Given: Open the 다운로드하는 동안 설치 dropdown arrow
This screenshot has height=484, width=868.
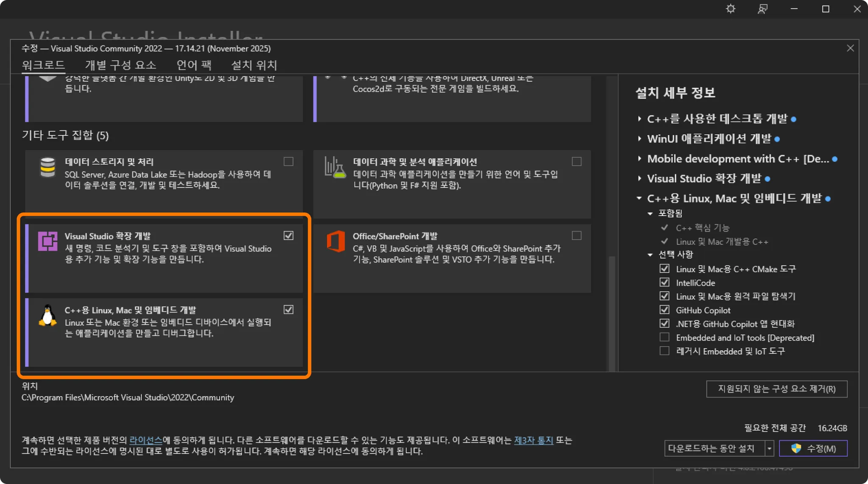Looking at the screenshot, I should pos(769,448).
